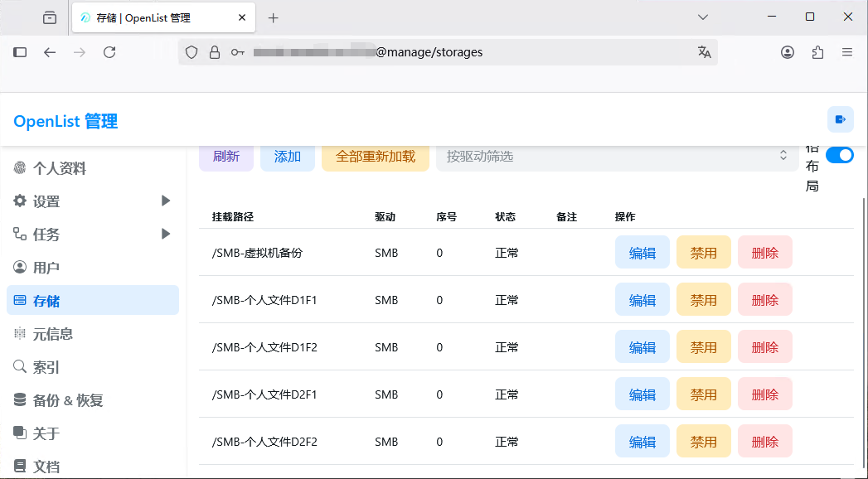The image size is (868, 479).
Task: Select 元信息 in the sidebar
Action: coord(53,334)
